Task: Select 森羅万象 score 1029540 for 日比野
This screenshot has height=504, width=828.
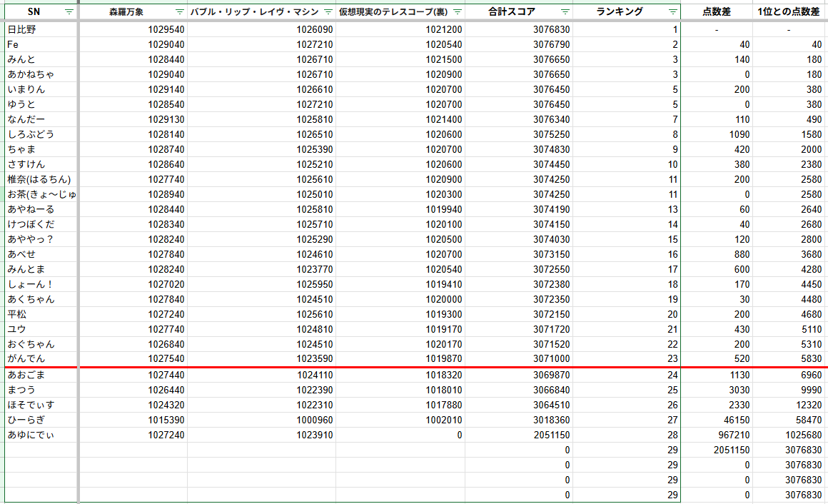Action: pos(133,29)
